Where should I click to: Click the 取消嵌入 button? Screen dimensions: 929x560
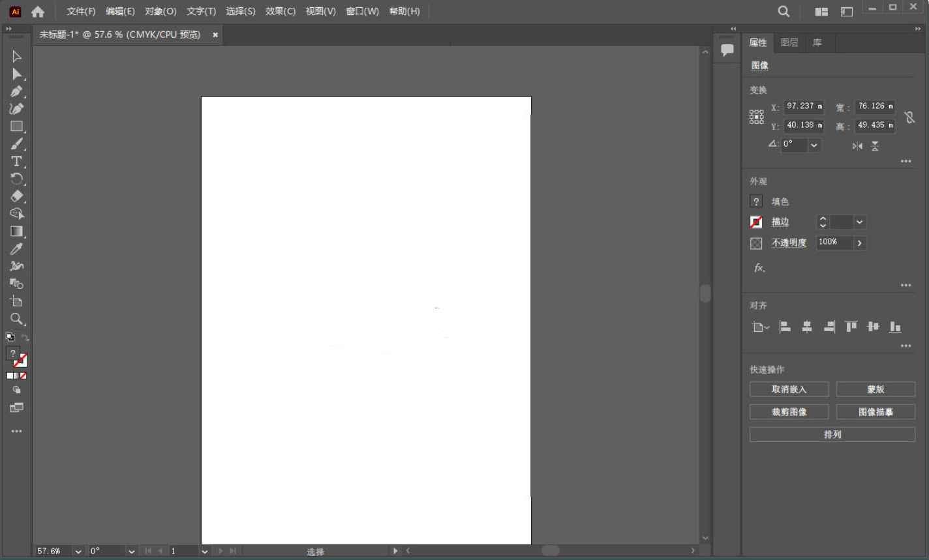(789, 390)
